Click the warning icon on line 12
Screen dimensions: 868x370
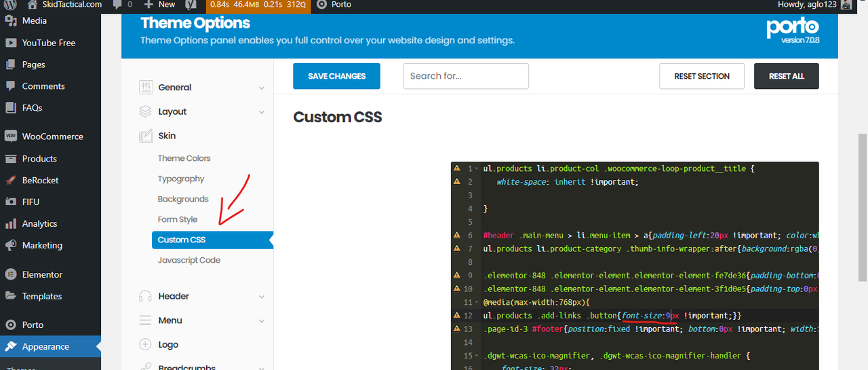click(x=456, y=316)
